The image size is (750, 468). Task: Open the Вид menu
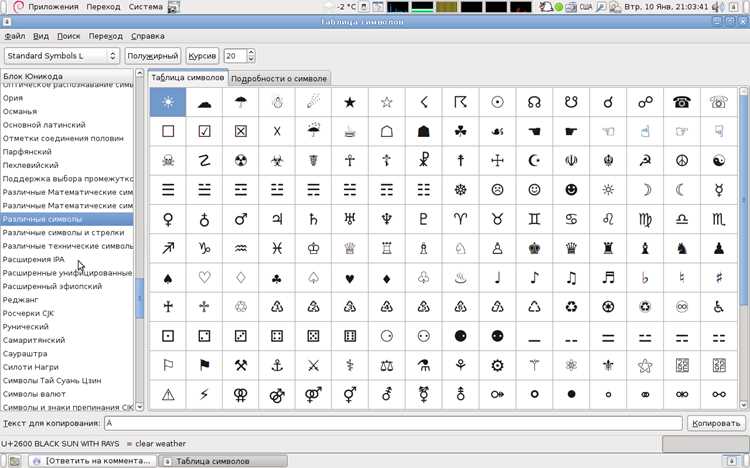pyautogui.click(x=41, y=36)
